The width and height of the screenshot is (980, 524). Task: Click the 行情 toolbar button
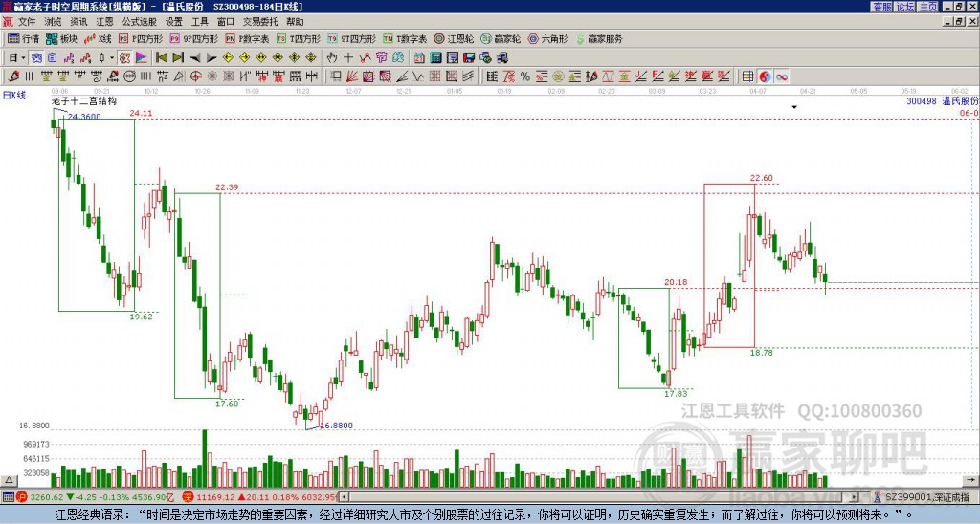(x=24, y=38)
